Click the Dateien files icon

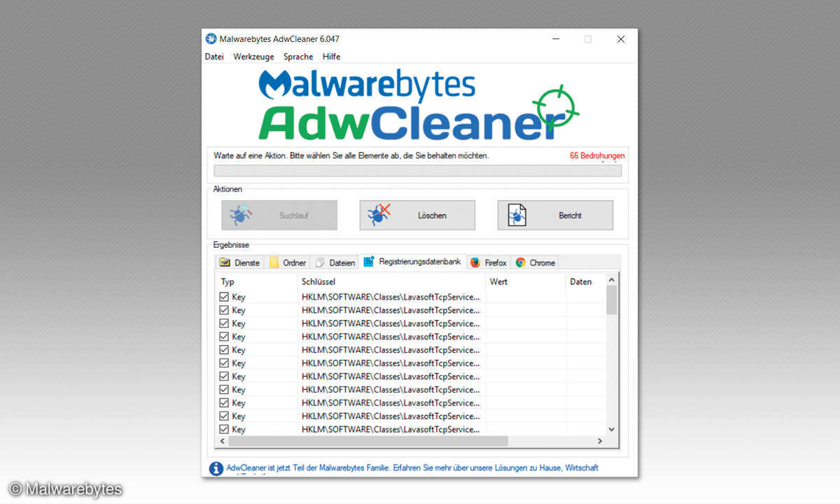pyautogui.click(x=320, y=263)
